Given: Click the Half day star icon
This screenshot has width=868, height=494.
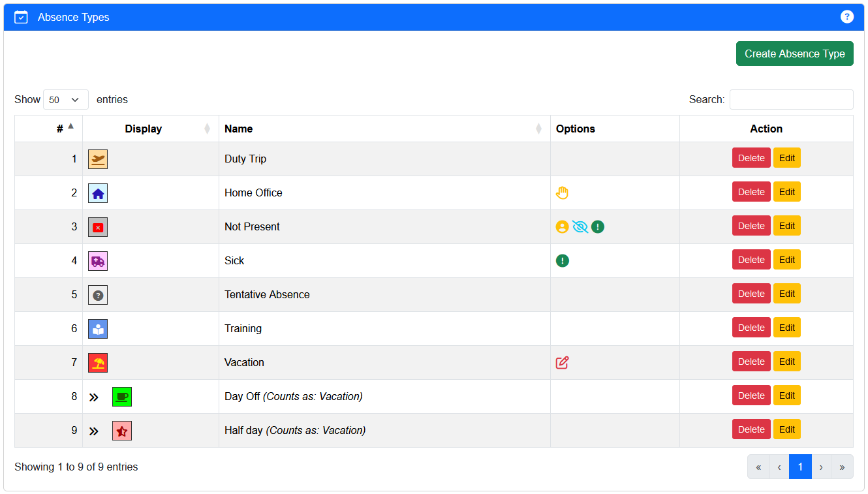Looking at the screenshot, I should tap(122, 431).
